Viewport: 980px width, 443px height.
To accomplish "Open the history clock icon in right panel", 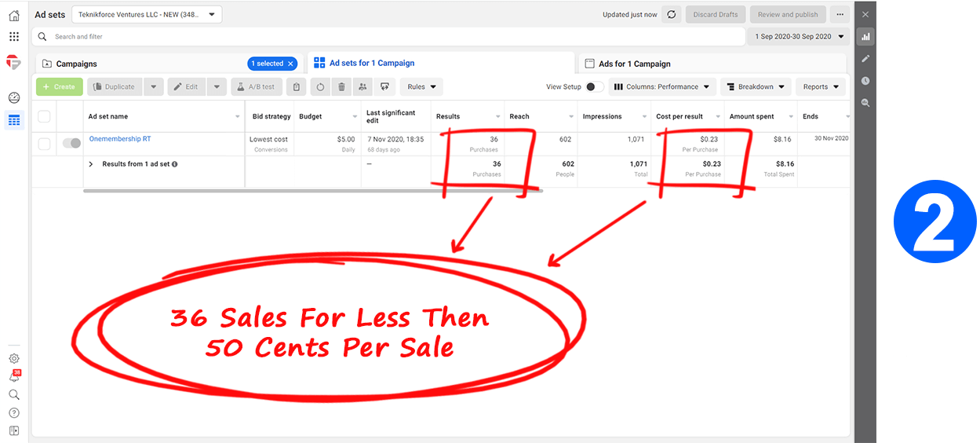I will point(865,81).
